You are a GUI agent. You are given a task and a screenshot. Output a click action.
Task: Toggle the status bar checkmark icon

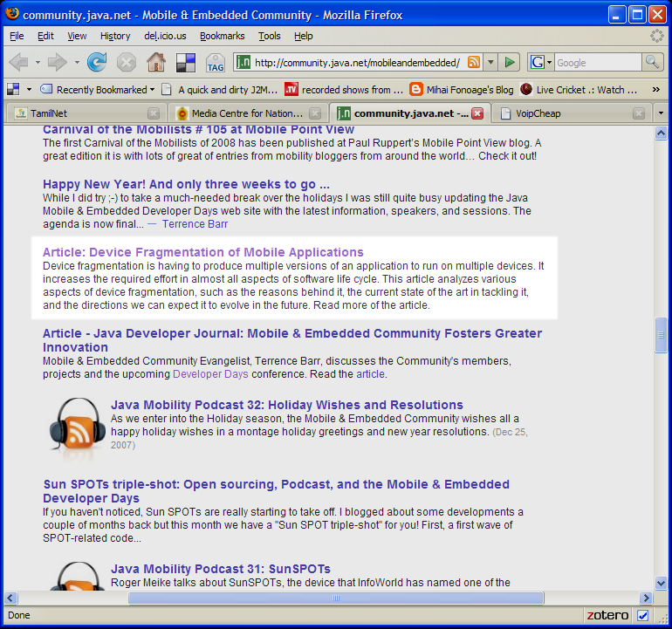click(x=643, y=615)
